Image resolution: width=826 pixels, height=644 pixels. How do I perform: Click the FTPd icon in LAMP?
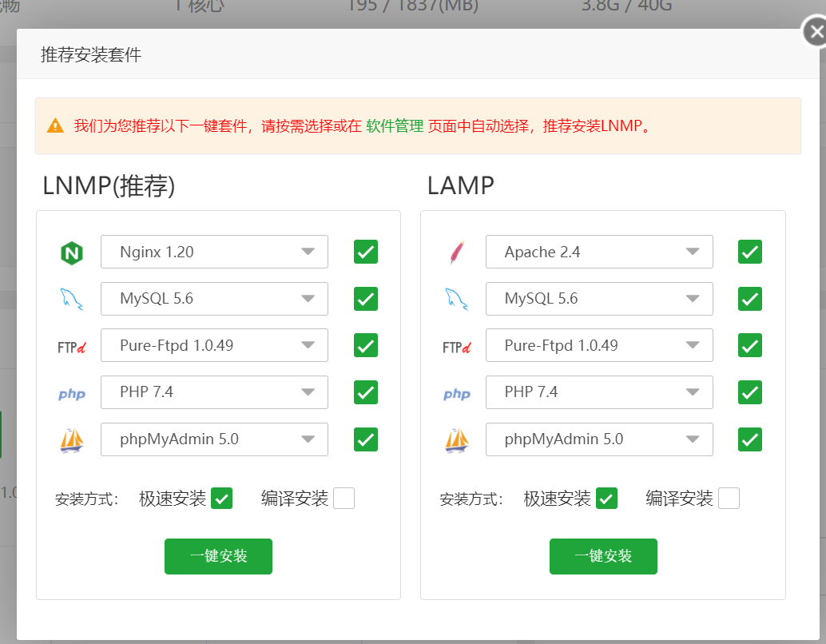457,347
